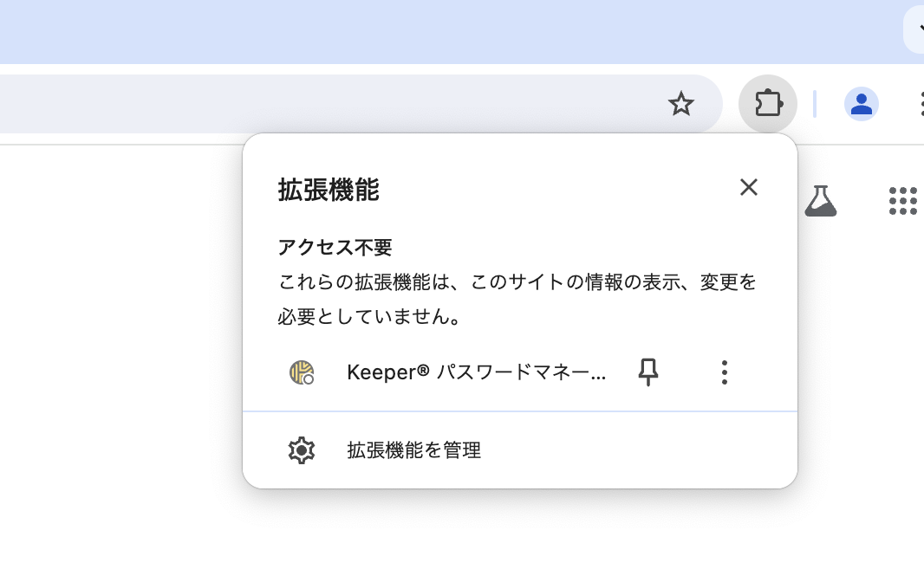
Task: Dismiss the extensions popup with the X
Action: coord(749,187)
